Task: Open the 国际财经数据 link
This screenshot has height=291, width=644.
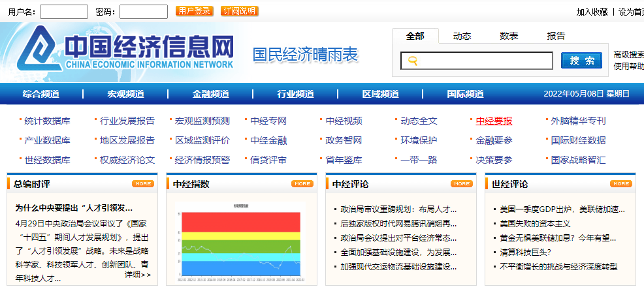Action: (x=578, y=140)
